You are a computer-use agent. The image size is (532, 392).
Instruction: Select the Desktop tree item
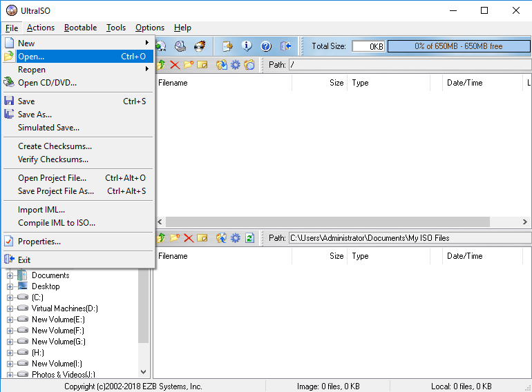(46, 286)
